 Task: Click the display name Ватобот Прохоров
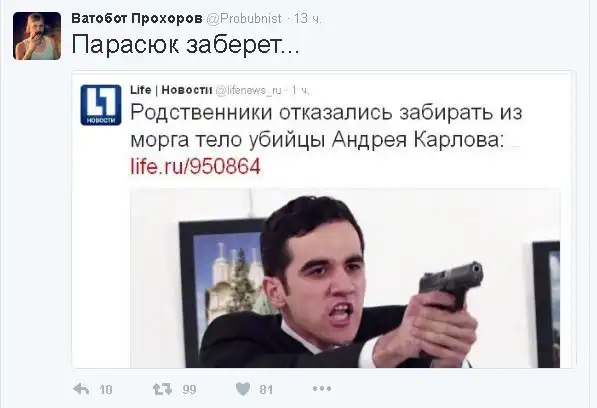137,18
